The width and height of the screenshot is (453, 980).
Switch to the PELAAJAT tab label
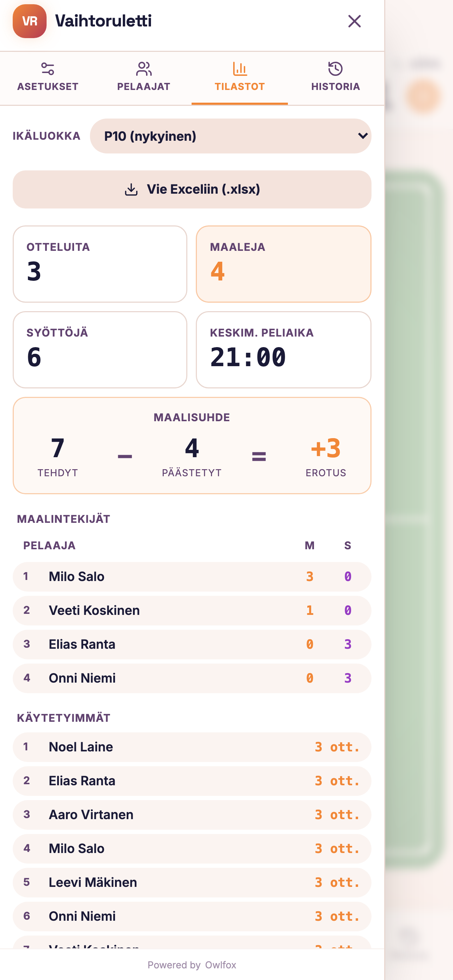[x=143, y=87]
